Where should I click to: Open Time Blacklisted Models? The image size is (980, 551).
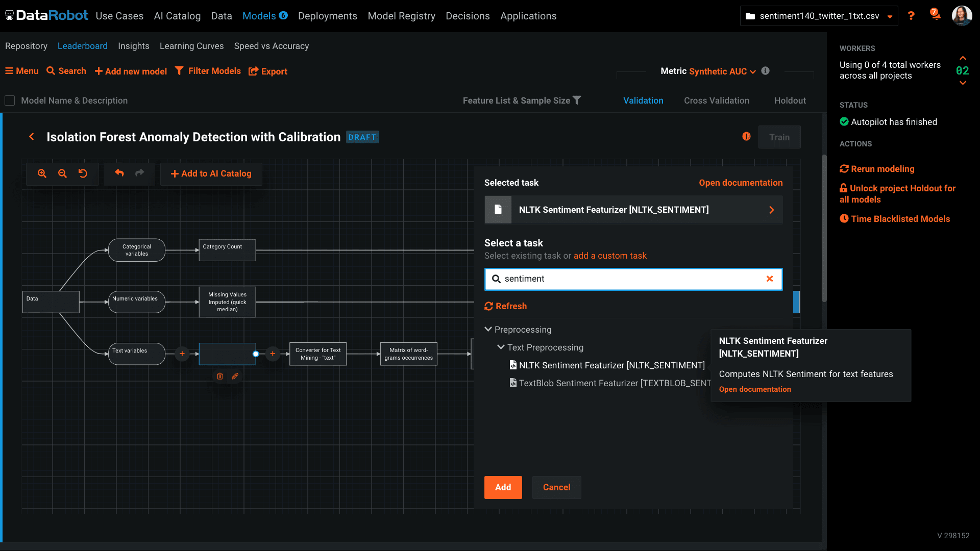coord(895,219)
